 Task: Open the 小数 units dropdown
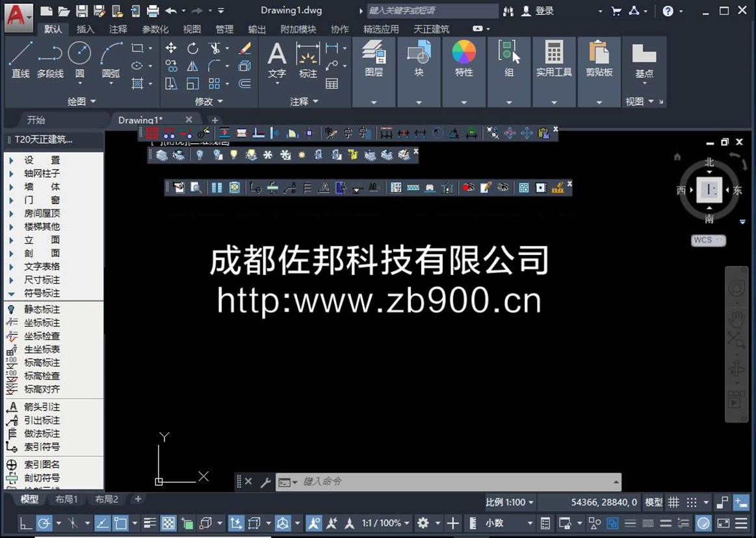coord(508,523)
